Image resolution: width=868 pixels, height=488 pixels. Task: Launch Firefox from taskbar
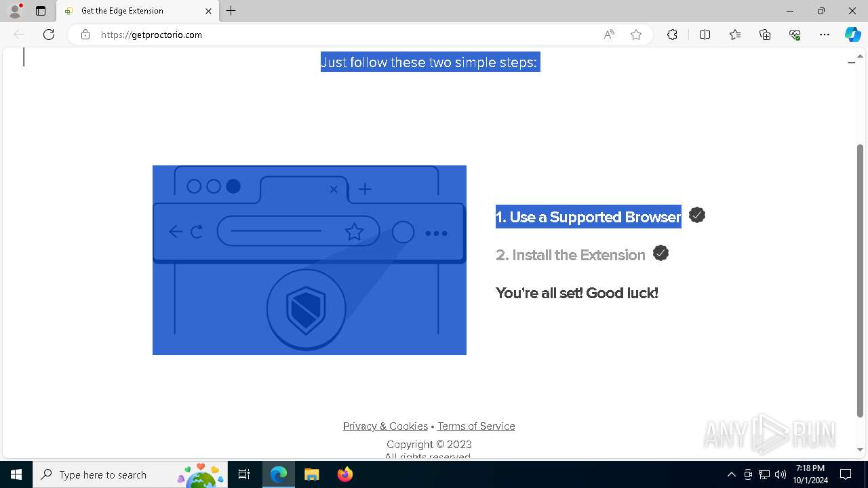(344, 474)
